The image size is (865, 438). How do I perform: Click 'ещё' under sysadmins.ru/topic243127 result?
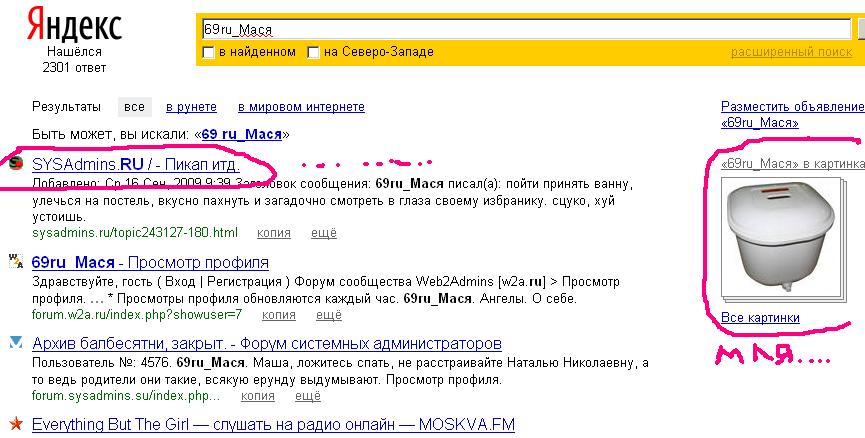pyautogui.click(x=324, y=233)
